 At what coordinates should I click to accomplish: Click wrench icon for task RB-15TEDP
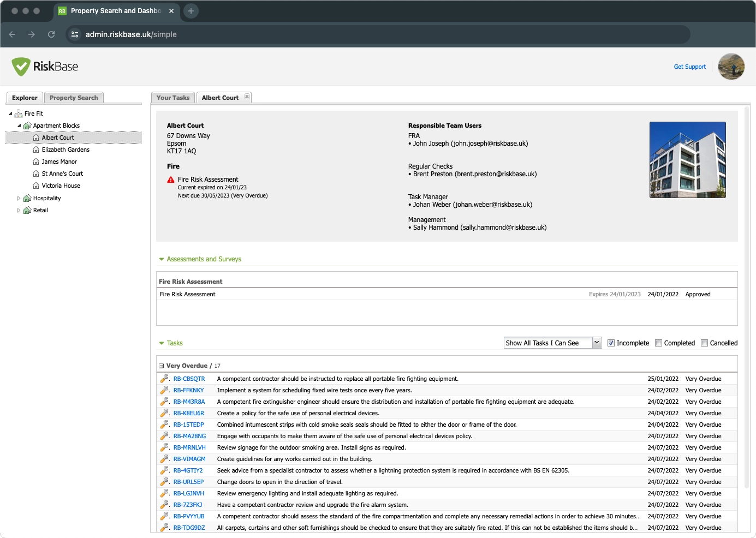[x=164, y=425]
